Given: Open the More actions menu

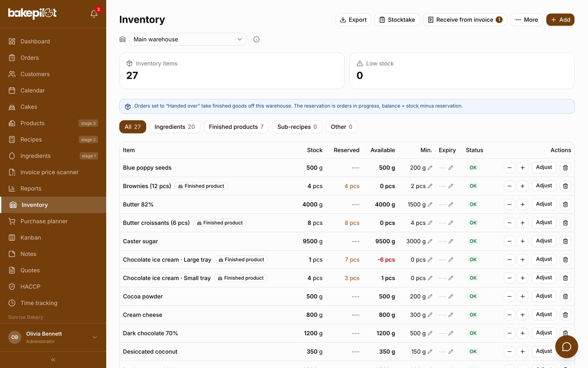Looking at the screenshot, I should [526, 20].
